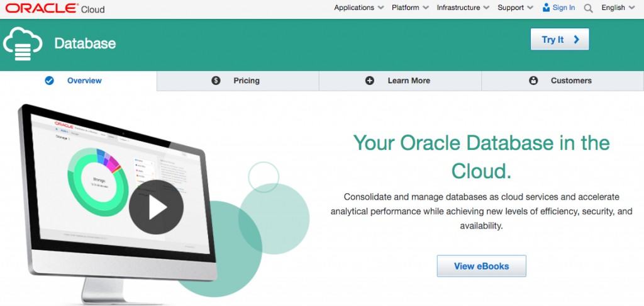Image resolution: width=644 pixels, height=306 pixels.
Task: Click the 'Consolidate and manage databases' paragraph
Action: pyautogui.click(x=481, y=212)
